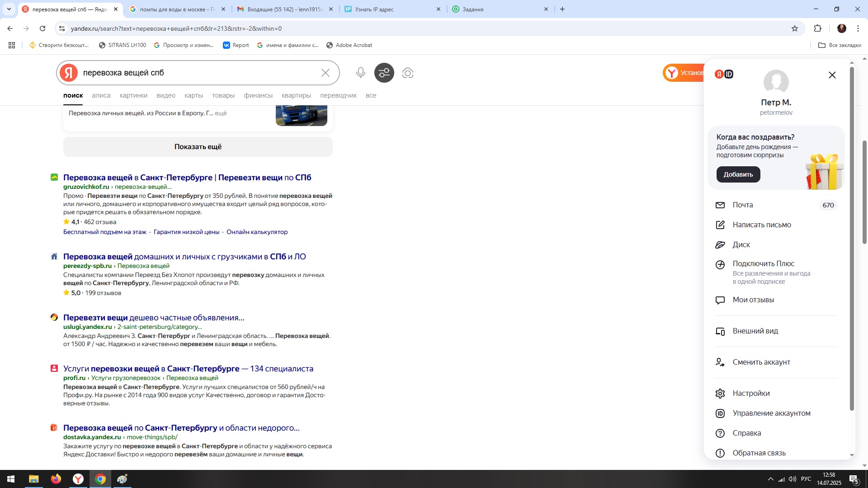Screen dimensions: 868x488
Task: Close the Задания tab
Action: coord(546,9)
